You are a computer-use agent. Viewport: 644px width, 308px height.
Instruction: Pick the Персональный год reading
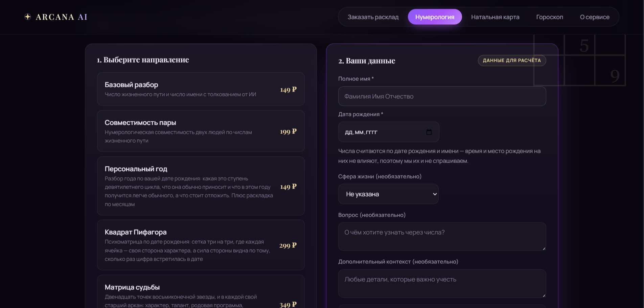201,186
